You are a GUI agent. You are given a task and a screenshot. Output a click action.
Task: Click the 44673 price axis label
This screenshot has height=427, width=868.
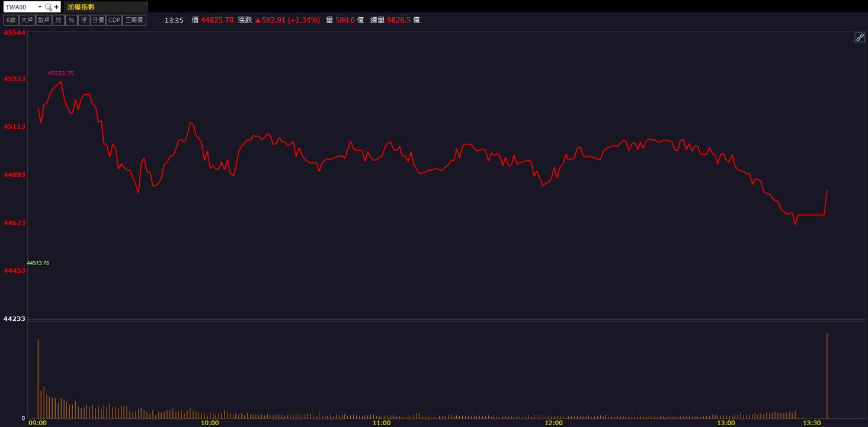pyautogui.click(x=14, y=222)
